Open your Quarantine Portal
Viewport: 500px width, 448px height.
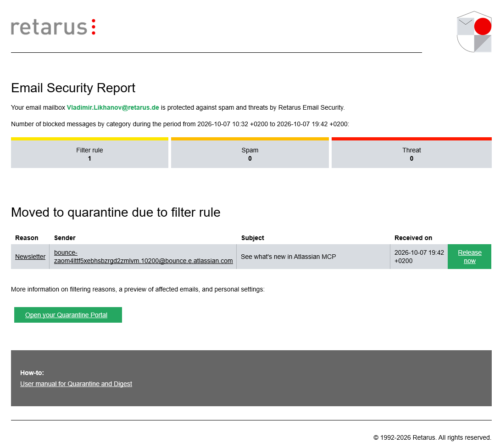[x=68, y=315]
